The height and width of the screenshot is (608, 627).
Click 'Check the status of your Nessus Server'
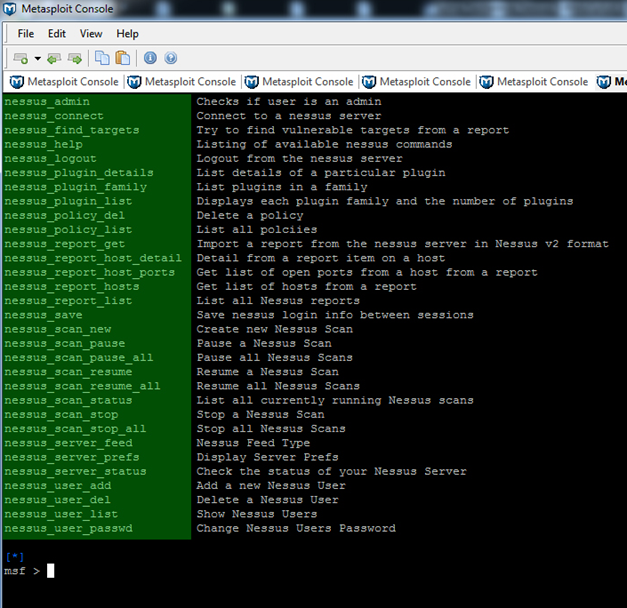pyautogui.click(x=331, y=471)
